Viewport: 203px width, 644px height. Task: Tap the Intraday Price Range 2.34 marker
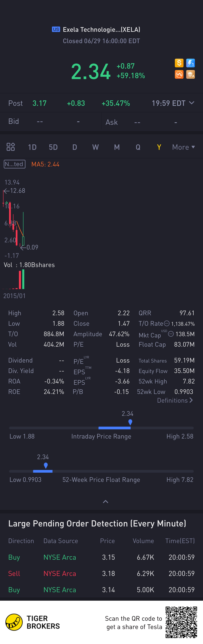[130, 422]
